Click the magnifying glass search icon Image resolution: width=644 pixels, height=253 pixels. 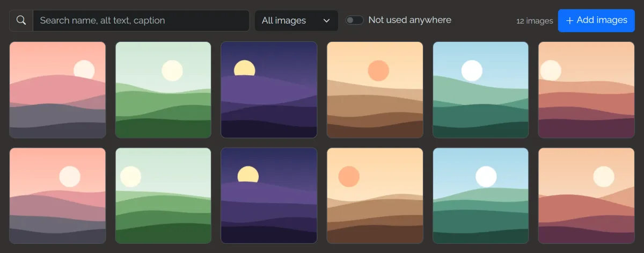click(21, 20)
